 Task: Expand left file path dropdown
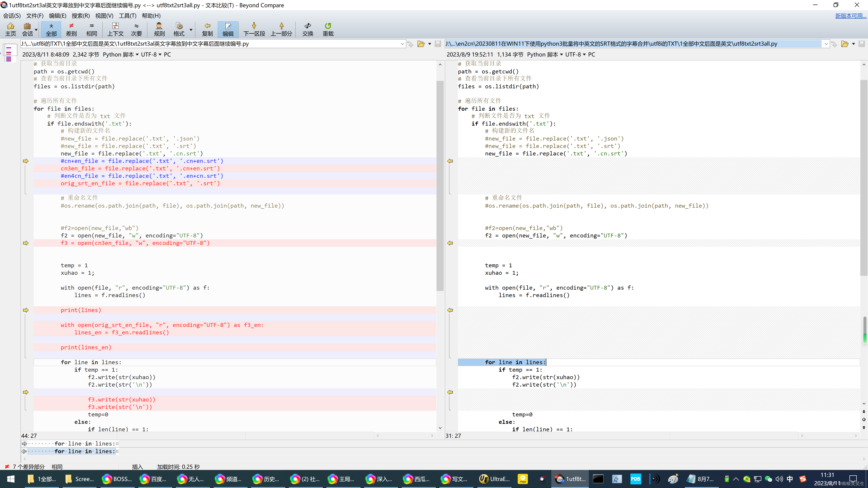pyautogui.click(x=402, y=44)
